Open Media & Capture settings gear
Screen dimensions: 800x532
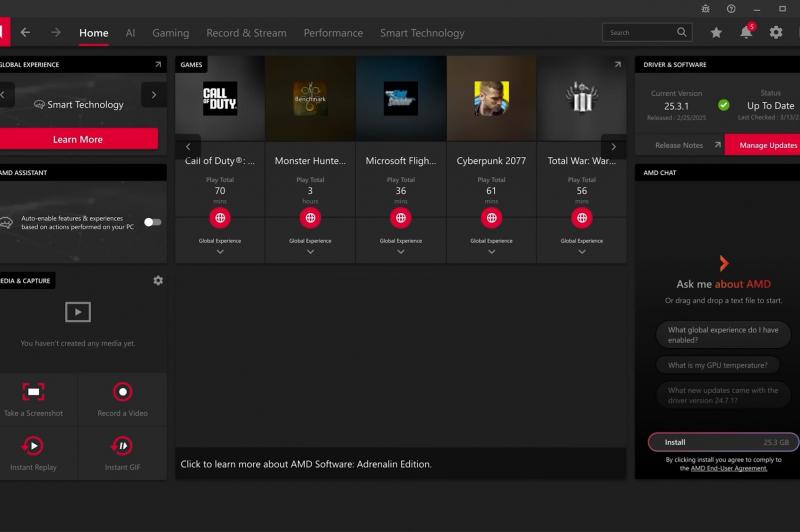tap(158, 281)
